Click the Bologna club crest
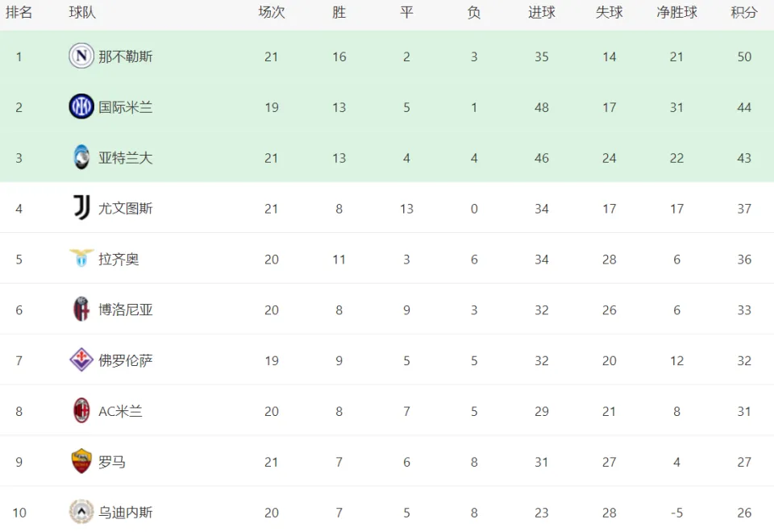The image size is (774, 532). pyautogui.click(x=81, y=309)
